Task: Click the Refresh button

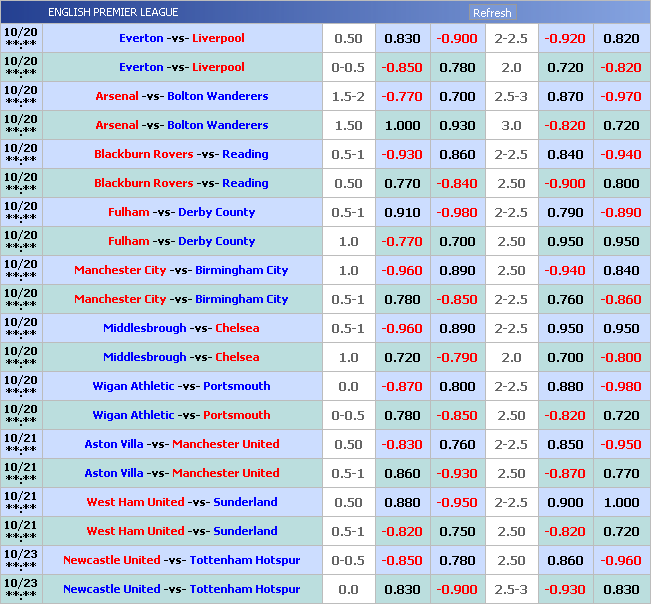Action: point(492,13)
